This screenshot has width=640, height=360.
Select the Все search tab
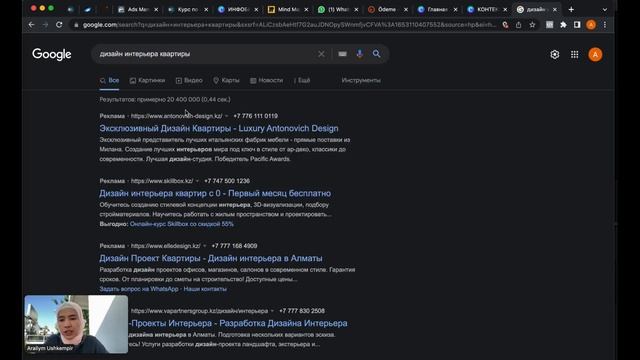109,80
